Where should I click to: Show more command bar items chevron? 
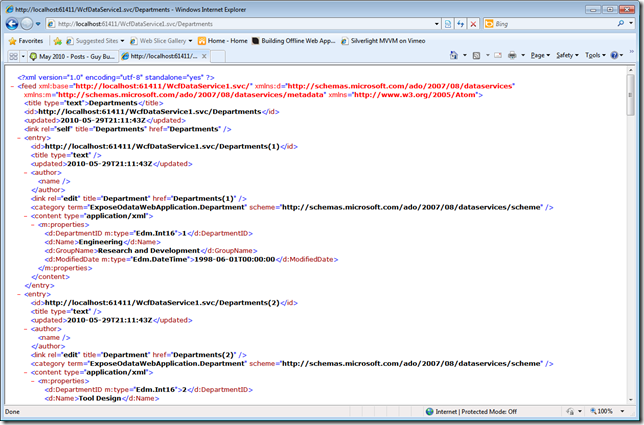pyautogui.click(x=631, y=52)
